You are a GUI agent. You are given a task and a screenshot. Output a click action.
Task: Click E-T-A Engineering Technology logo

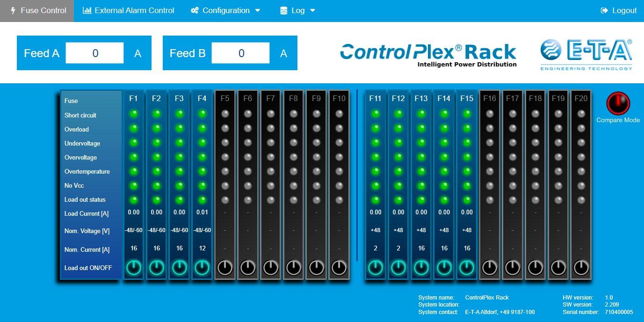(586, 55)
